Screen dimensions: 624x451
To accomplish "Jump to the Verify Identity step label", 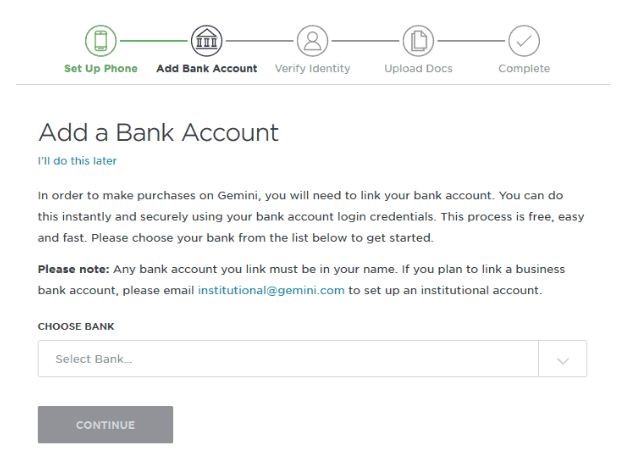I will (312, 68).
